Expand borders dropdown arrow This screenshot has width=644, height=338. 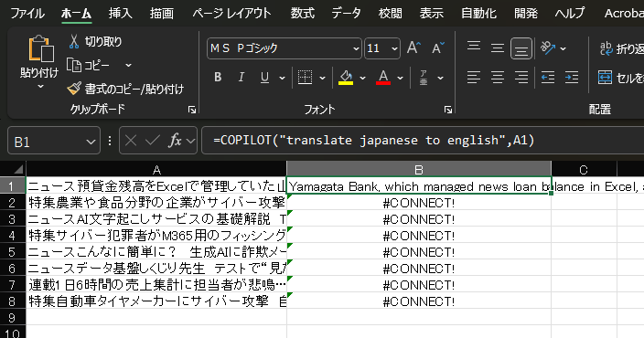point(322,78)
